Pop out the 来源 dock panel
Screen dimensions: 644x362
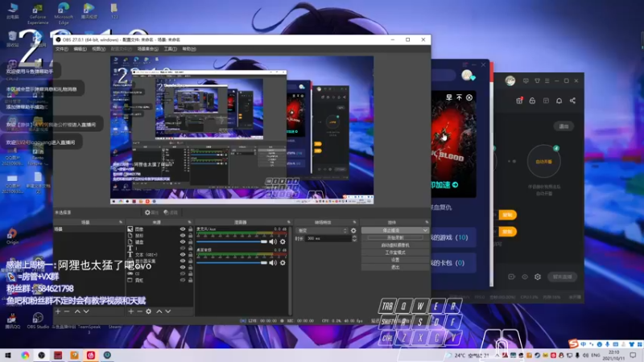190,222
